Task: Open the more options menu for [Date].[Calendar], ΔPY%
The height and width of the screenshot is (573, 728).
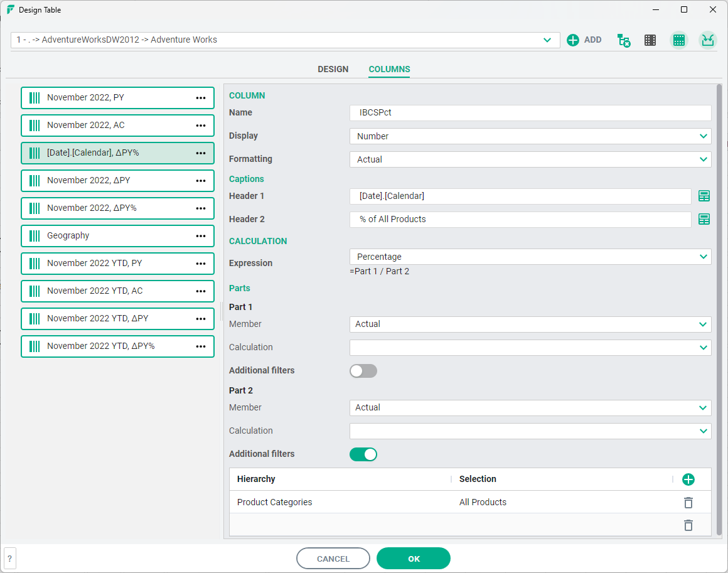Action: tap(201, 153)
